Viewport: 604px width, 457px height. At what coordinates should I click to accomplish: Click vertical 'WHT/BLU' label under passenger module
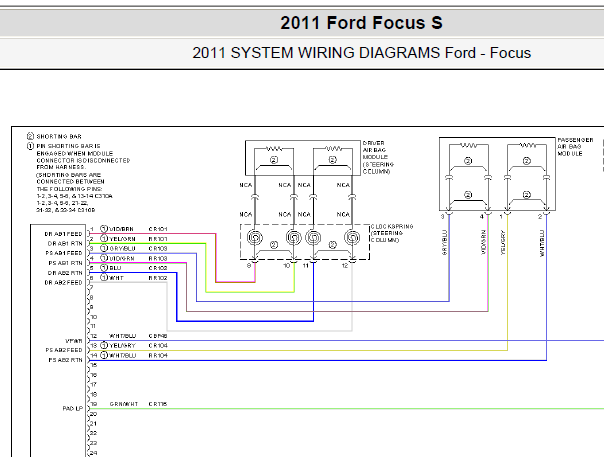point(542,243)
